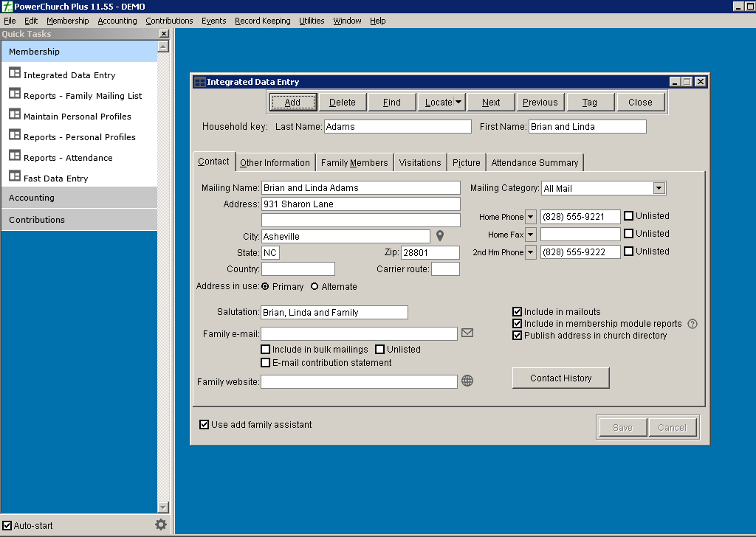The width and height of the screenshot is (756, 537).
Task: Expand Contributions section in Quick Tasks
Action: pyautogui.click(x=79, y=220)
